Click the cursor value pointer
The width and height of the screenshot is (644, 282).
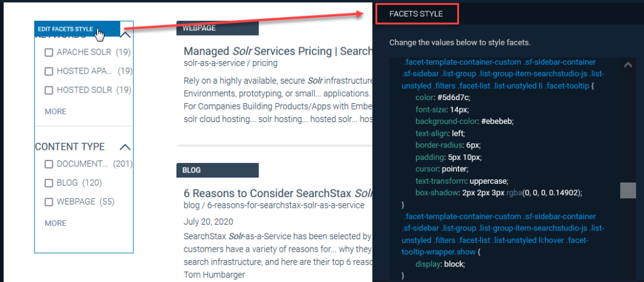click(x=454, y=169)
